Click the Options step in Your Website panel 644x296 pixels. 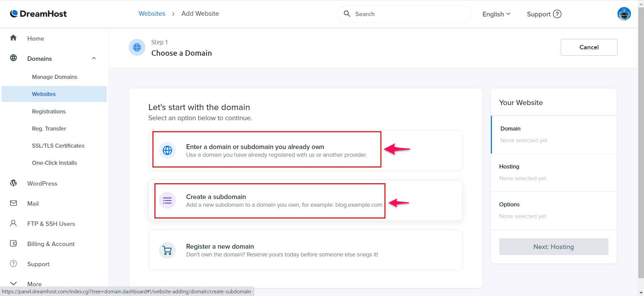pos(554,210)
